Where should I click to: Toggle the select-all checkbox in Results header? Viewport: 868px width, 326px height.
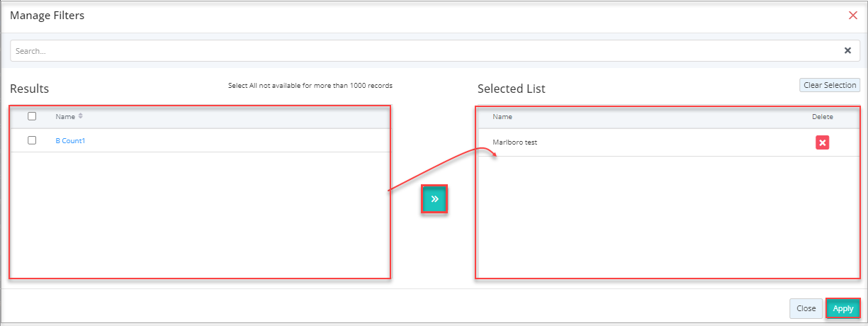(32, 116)
